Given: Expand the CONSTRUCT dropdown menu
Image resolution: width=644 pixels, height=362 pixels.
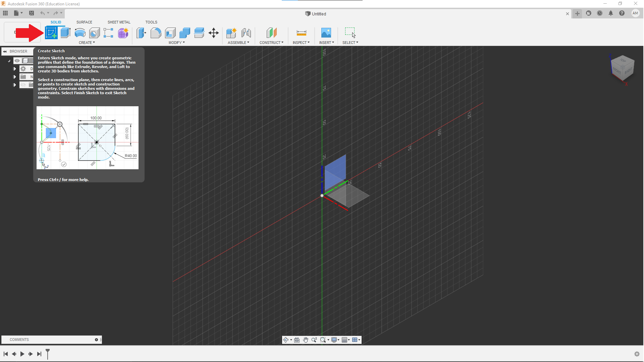Looking at the screenshot, I should coord(271,43).
